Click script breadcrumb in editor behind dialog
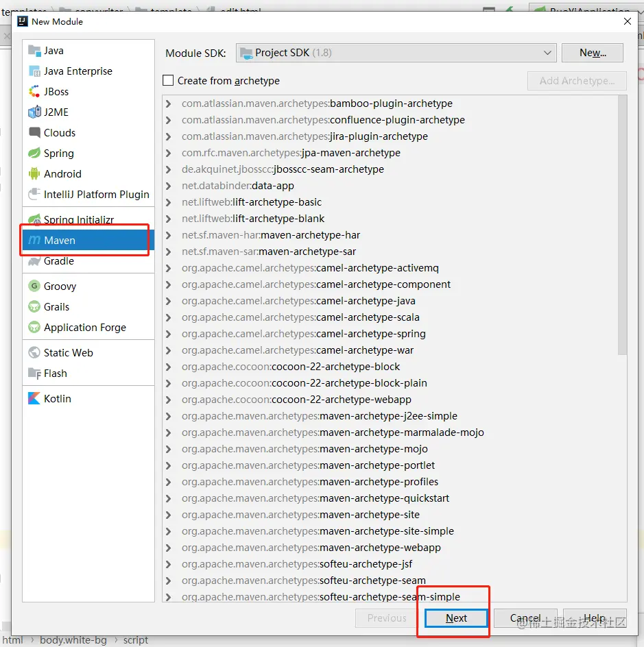This screenshot has width=644, height=647. [x=135, y=640]
